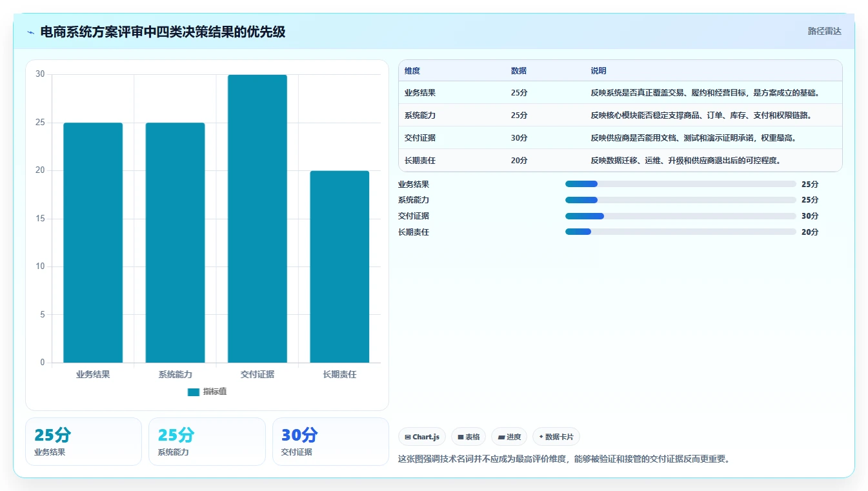Click the 长期责任 bar in the chart
Image resolution: width=868 pixels, height=491 pixels.
tap(339, 266)
